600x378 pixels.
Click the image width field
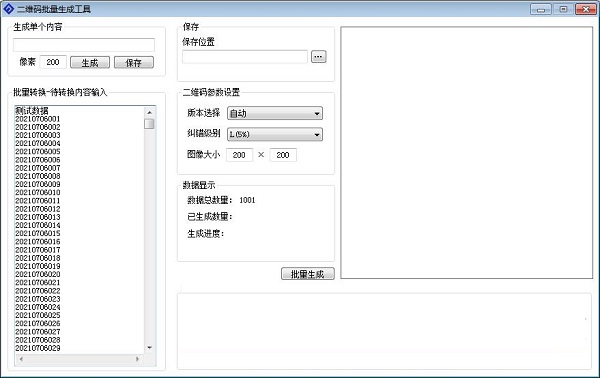pos(239,155)
